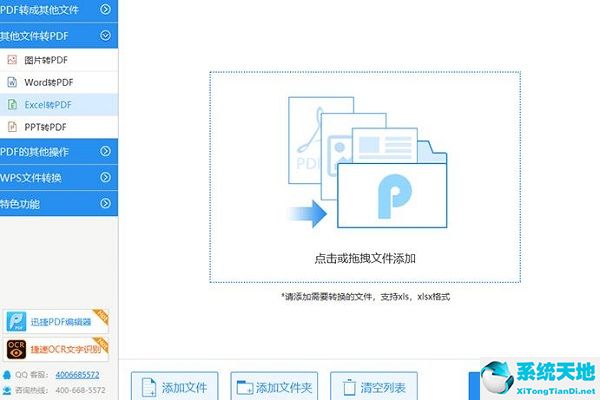Select the Word转PDF document icon
The image size is (600, 400).
click(12, 82)
